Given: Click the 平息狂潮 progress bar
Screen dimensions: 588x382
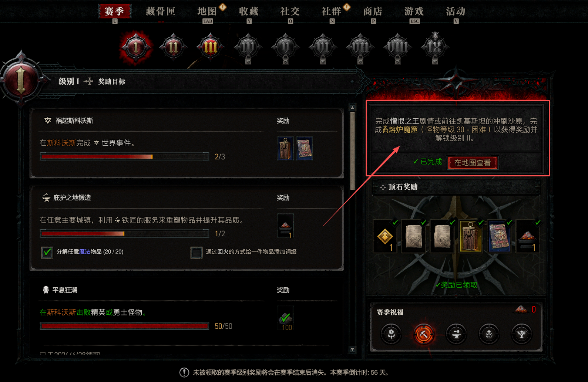Looking at the screenshot, I should (x=124, y=326).
